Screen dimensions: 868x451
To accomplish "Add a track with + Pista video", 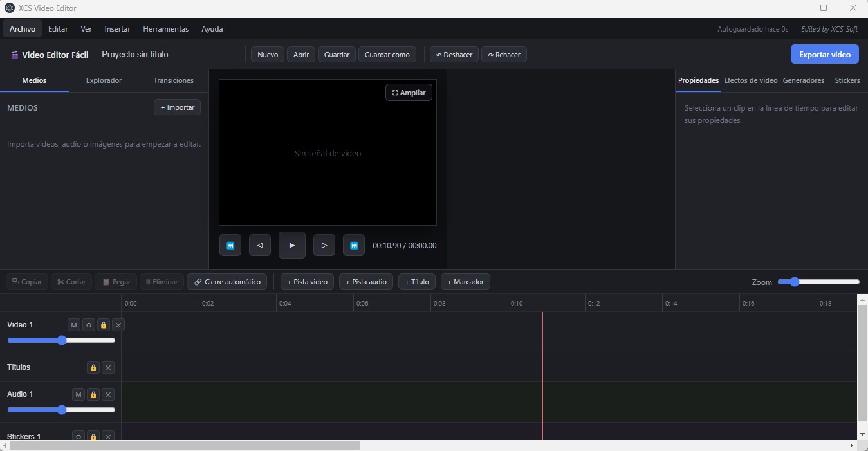I will [x=308, y=282].
